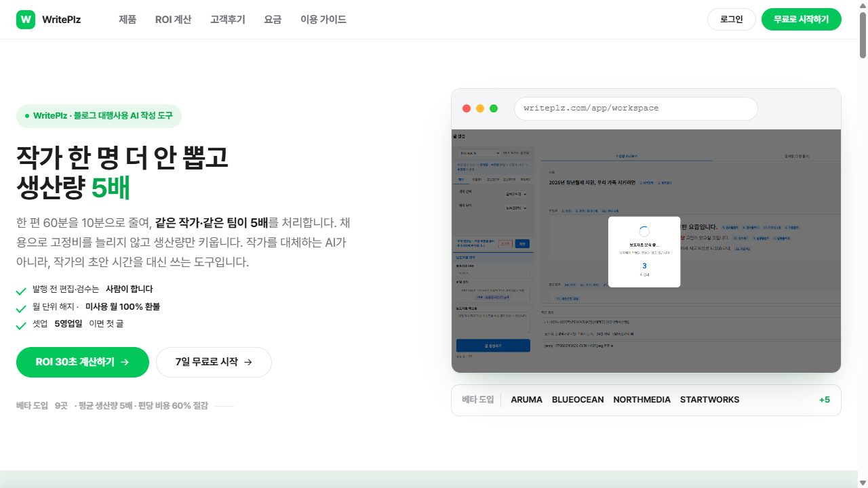Screen dimensions: 868x488
Task: Click the green 5배 in headline
Action: (111, 188)
